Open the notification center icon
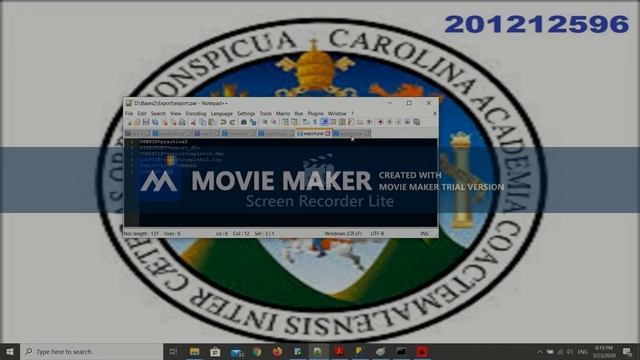Viewport: 640px width, 360px height. point(627,351)
